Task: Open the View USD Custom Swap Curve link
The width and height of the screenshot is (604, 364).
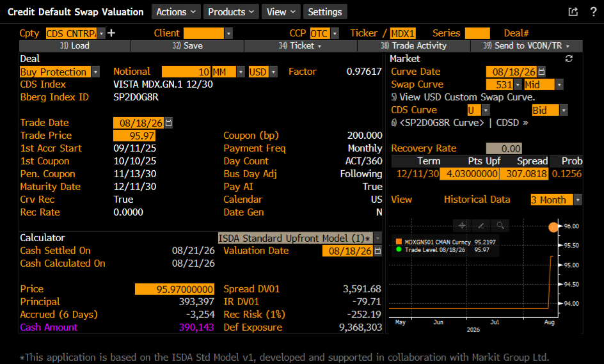Action: click(x=463, y=97)
